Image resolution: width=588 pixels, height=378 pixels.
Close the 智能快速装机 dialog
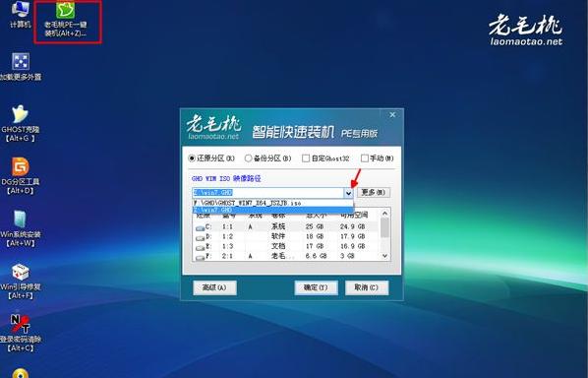tap(392, 115)
